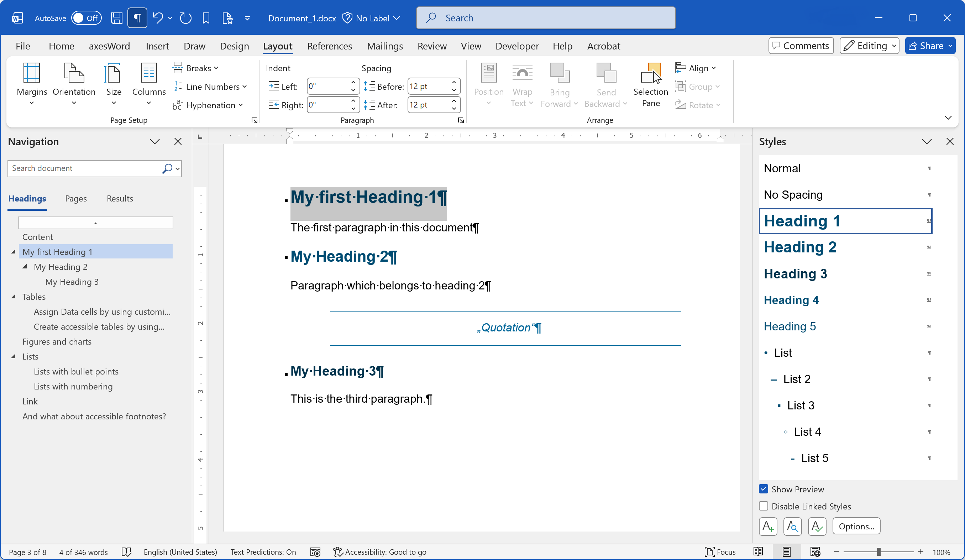Image resolution: width=965 pixels, height=560 pixels.
Task: Collapse the 'My Heading 2' node
Action: pos(25,267)
